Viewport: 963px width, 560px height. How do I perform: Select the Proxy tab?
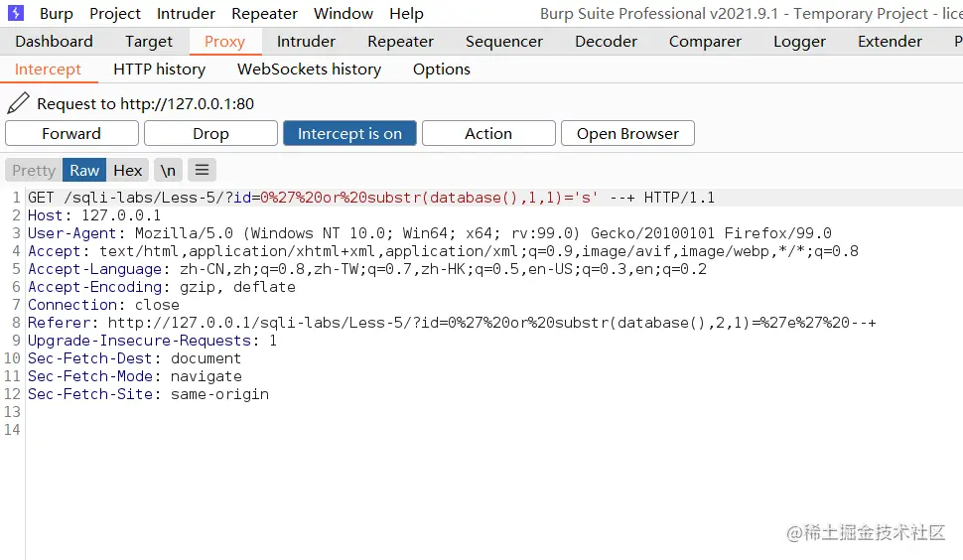tap(224, 41)
